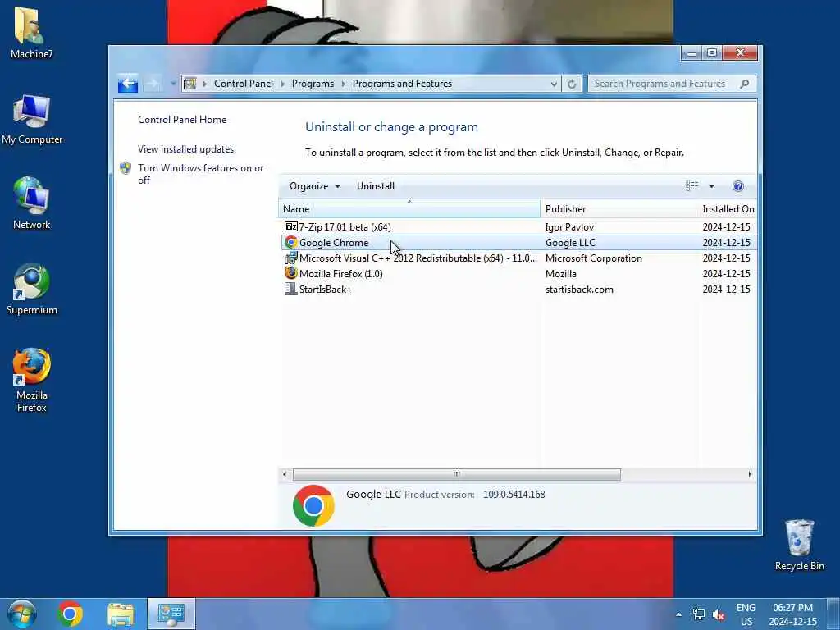
Task: Expand the view options dropdown arrow
Action: tap(711, 186)
